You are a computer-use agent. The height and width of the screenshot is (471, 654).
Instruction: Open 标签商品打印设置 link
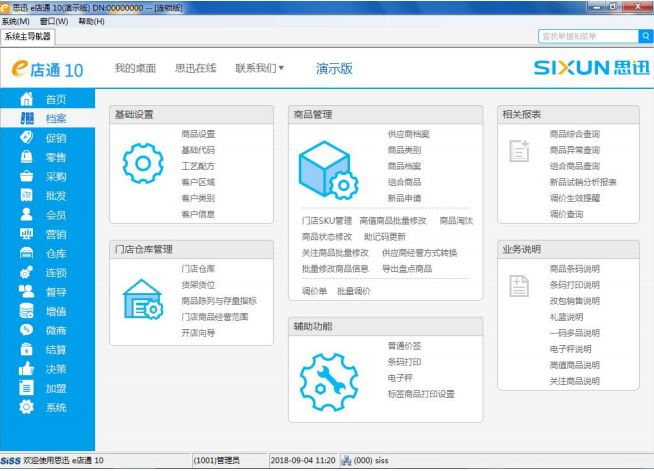click(x=421, y=394)
